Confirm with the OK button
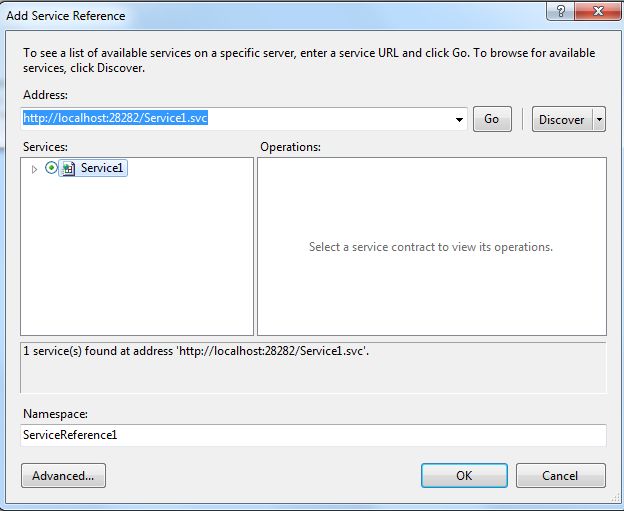Viewport: 624px width, 511px height. point(464,476)
